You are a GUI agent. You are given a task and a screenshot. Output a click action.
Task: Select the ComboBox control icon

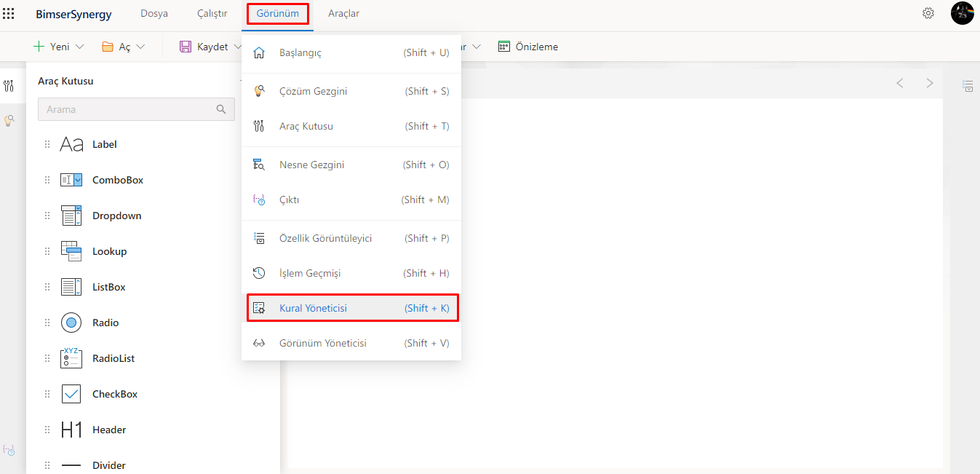pyautogui.click(x=71, y=180)
